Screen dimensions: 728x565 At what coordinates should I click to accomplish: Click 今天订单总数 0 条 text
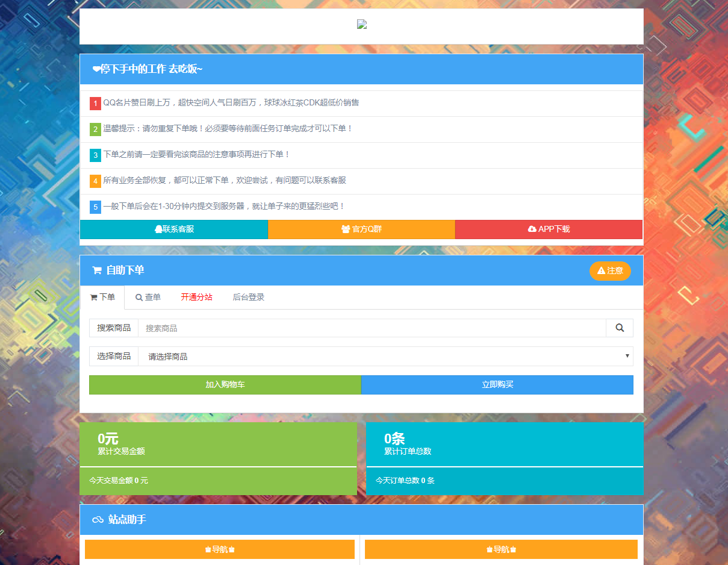pyautogui.click(x=405, y=481)
